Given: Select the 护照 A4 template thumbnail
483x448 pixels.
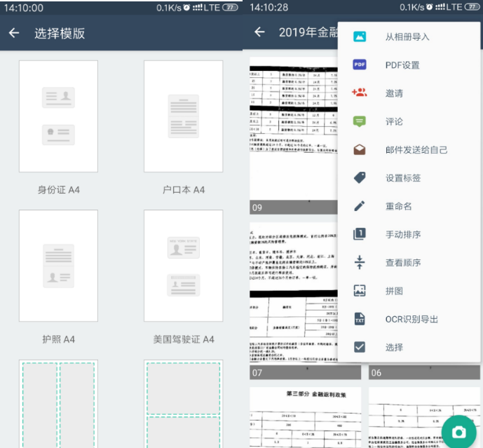Looking at the screenshot, I should pyautogui.click(x=58, y=266).
